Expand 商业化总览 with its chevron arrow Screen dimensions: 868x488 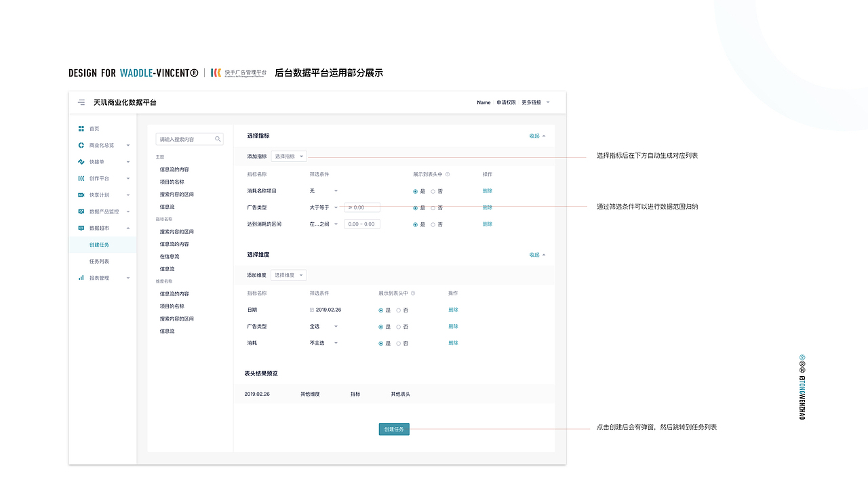coord(128,145)
